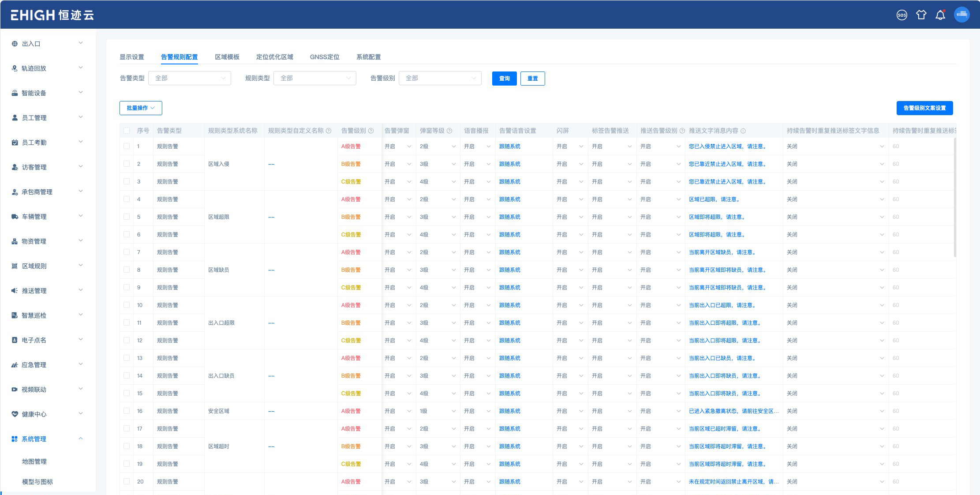
Task: Check the select-all checkbox in table header
Action: click(127, 131)
